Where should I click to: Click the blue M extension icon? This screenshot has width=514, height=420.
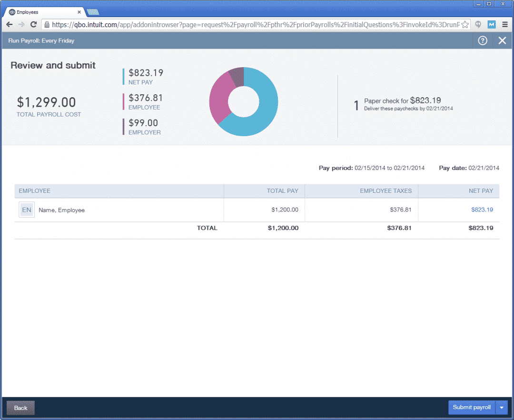492,24
